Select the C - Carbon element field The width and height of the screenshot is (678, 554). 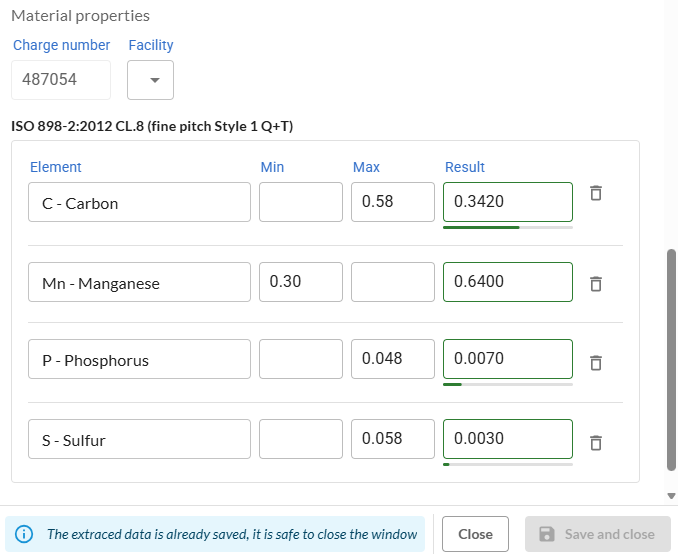[139, 202]
